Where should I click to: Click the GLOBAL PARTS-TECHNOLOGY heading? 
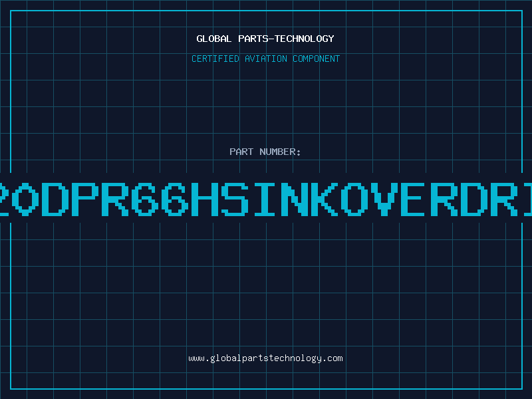[265, 39]
